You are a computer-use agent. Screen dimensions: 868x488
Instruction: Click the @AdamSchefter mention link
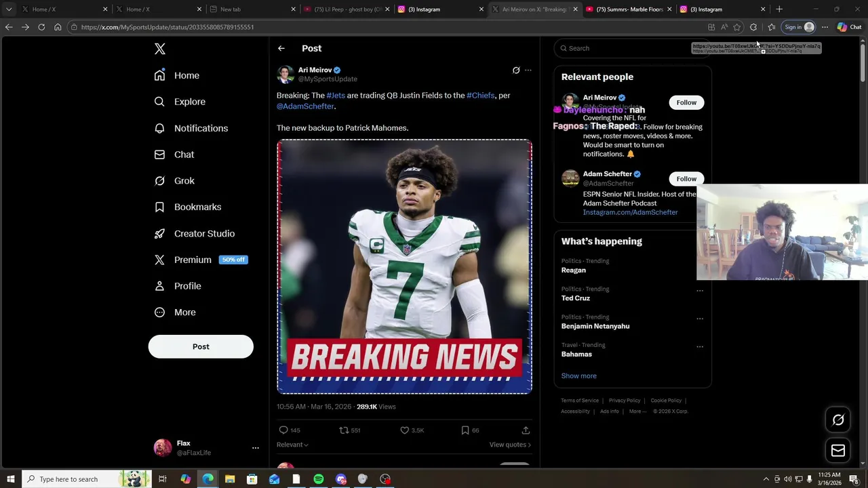pyautogui.click(x=305, y=106)
